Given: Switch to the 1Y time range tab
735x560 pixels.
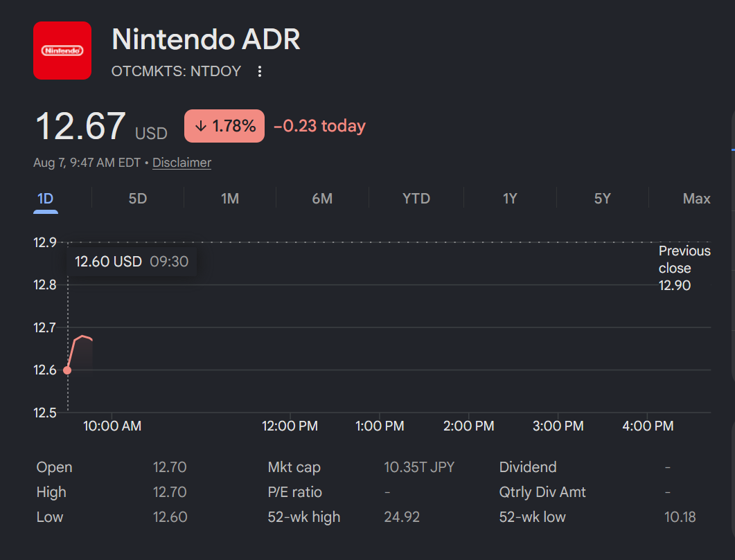Looking at the screenshot, I should pyautogui.click(x=510, y=199).
